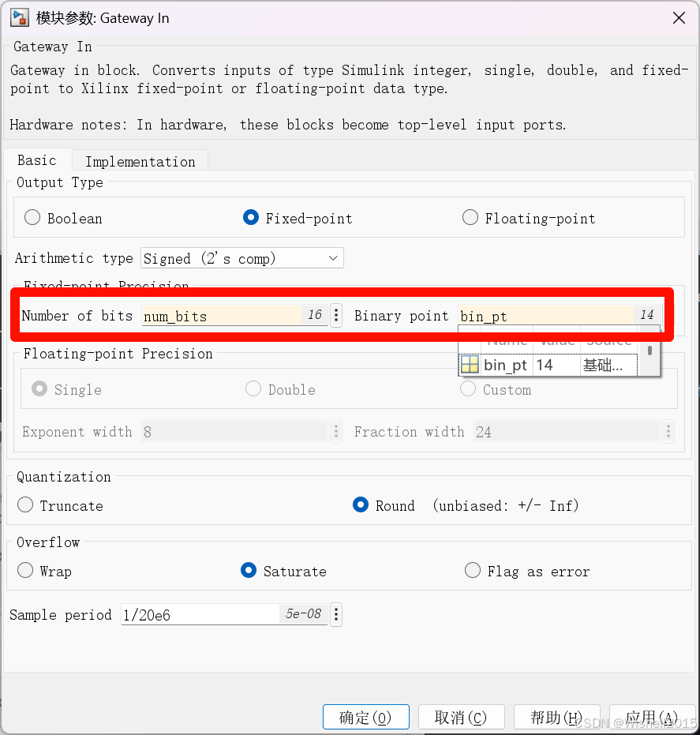Close the Gateway In dialog
This screenshot has width=700, height=735.
click(679, 18)
